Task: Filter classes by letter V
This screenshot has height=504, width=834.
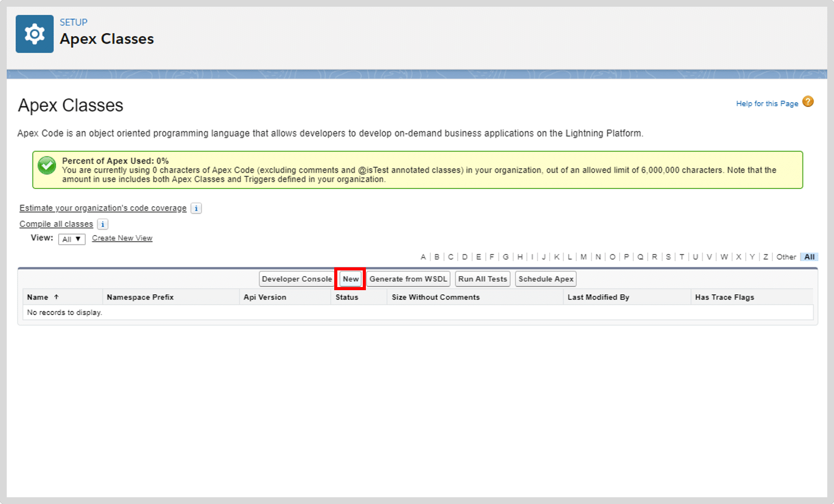Action: click(709, 257)
